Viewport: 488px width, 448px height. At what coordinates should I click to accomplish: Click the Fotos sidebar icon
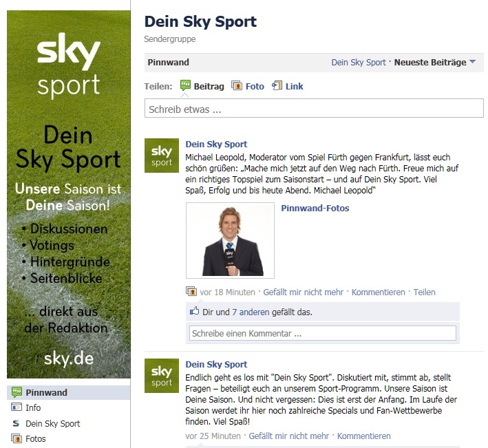[17, 438]
